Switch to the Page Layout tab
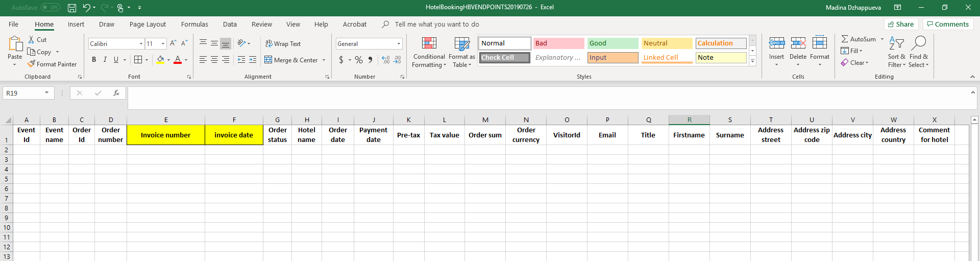Screen dimensions: 980x261 pos(148,24)
